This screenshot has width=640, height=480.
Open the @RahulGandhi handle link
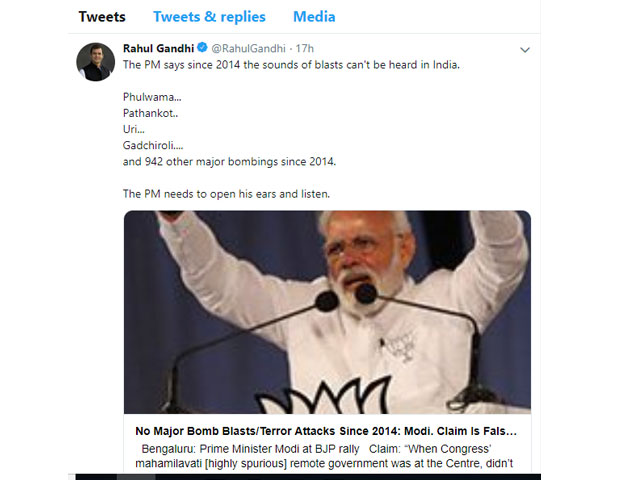coord(249,47)
